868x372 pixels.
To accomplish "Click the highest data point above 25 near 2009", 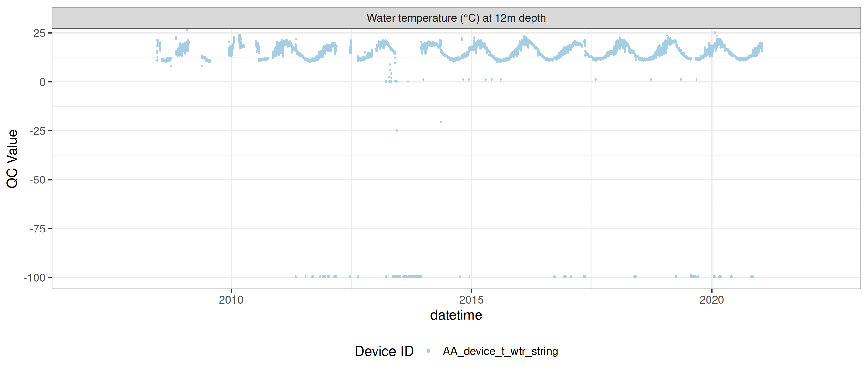I will pos(187,30).
